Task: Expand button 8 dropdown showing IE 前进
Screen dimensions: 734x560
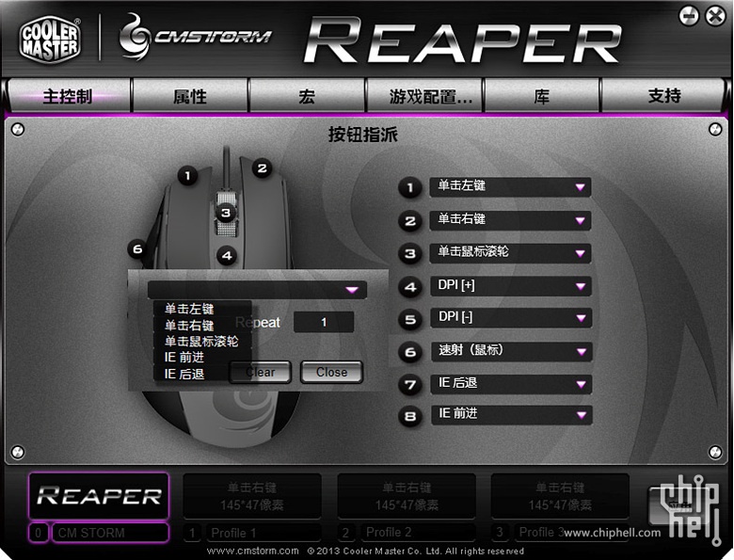Action: click(x=511, y=415)
